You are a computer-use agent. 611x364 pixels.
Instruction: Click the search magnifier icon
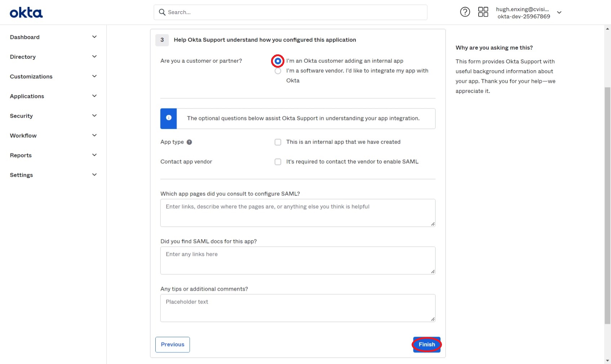162,12
